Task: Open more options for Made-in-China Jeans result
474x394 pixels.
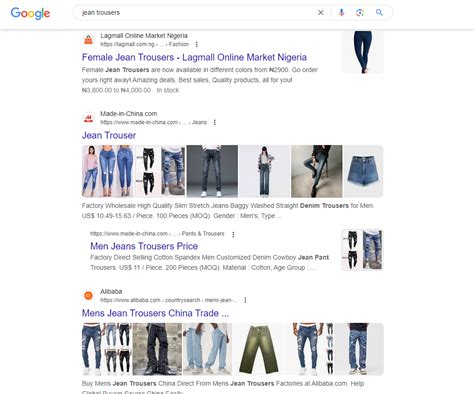Action: pos(215,122)
